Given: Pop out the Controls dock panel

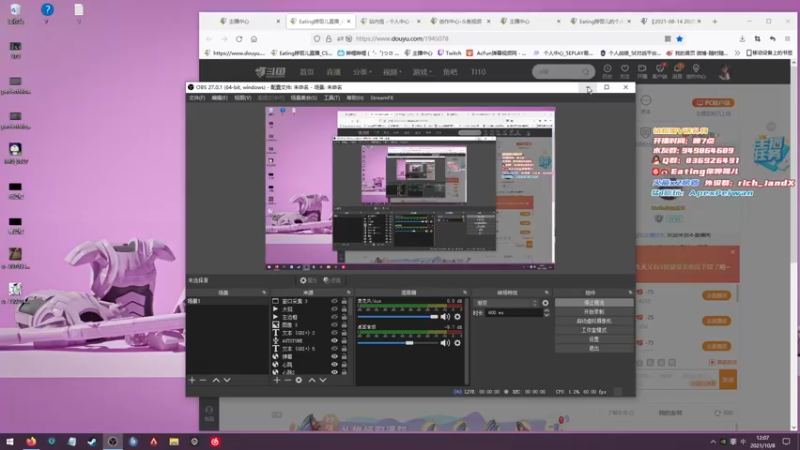Looking at the screenshot, I should tap(630, 292).
